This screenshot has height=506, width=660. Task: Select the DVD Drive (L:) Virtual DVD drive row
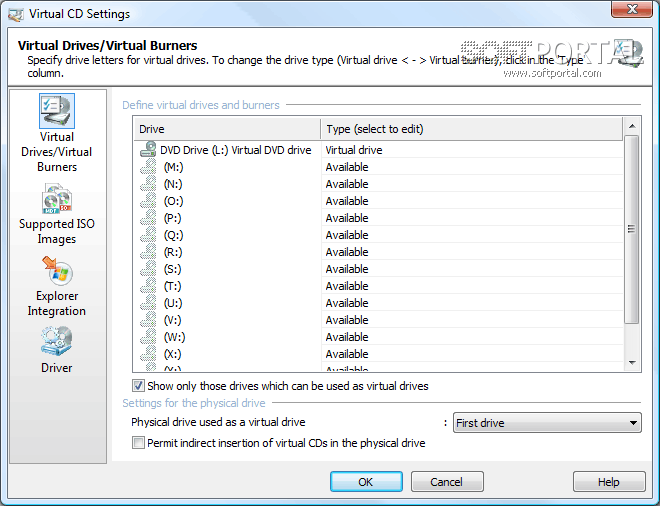coord(378,150)
